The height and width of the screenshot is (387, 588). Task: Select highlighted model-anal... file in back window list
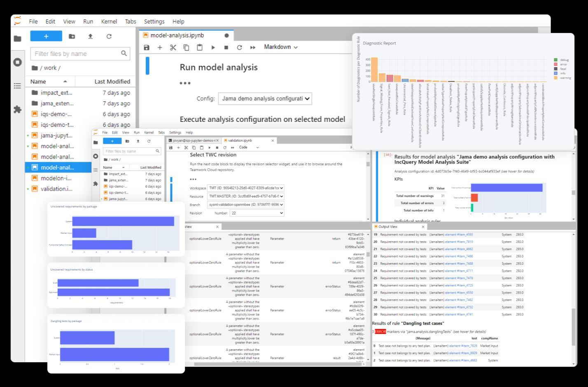point(58,168)
